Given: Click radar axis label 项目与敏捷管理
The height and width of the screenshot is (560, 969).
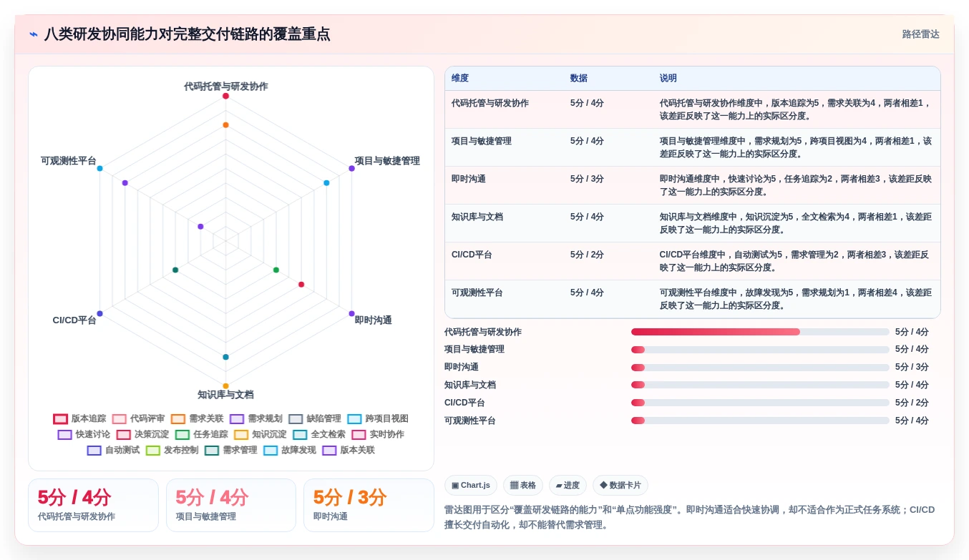Looking at the screenshot, I should (387, 161).
